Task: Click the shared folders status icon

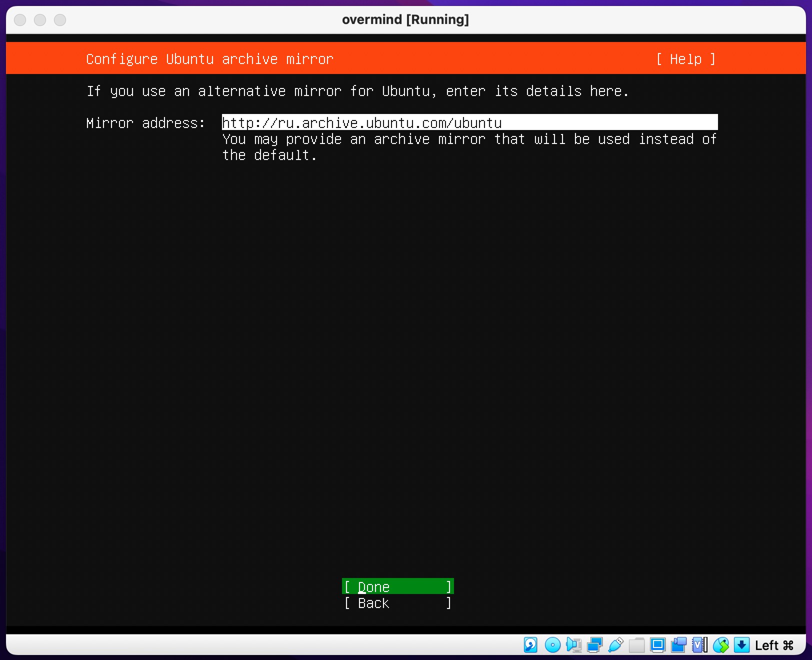Action: [636, 645]
